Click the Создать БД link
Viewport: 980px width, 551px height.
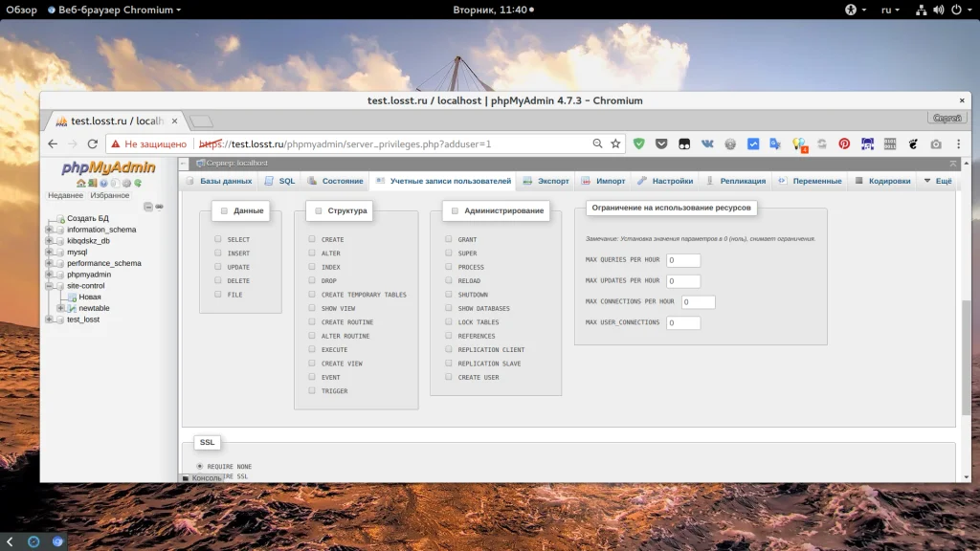click(x=87, y=218)
